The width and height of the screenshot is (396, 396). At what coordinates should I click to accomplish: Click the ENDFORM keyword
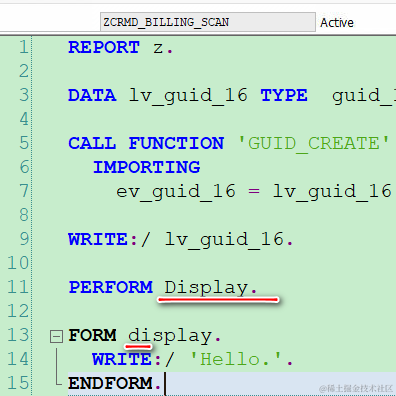point(110,383)
